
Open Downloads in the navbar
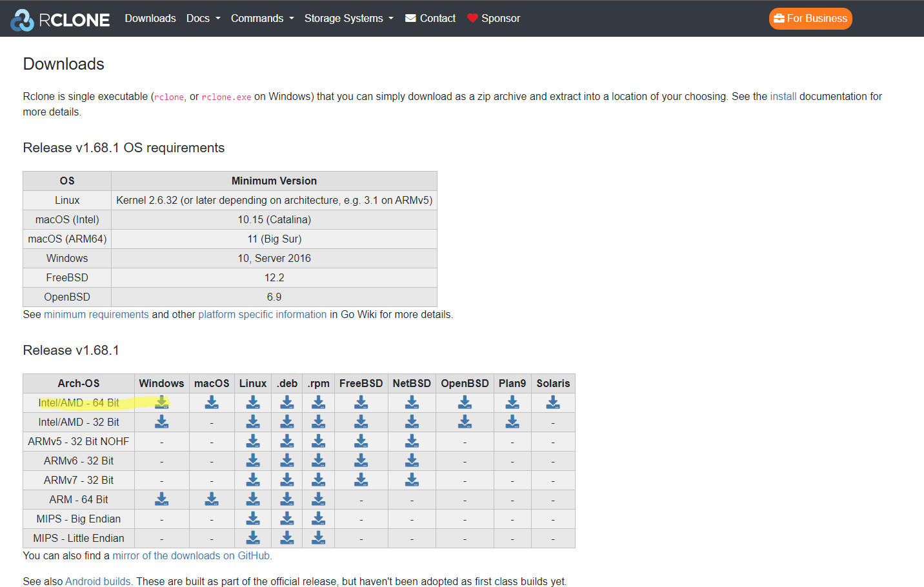150,18
